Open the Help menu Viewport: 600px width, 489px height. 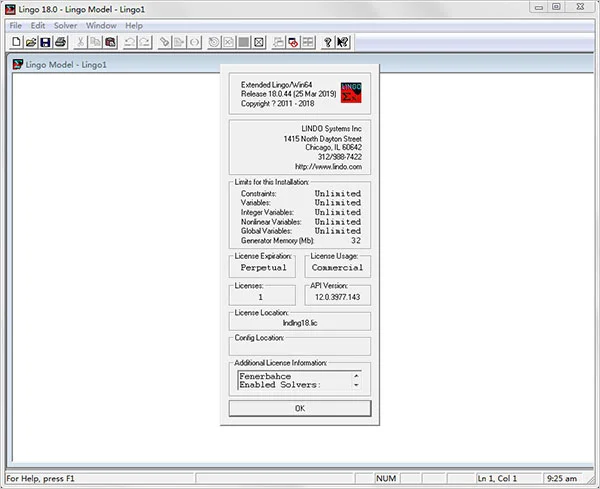[134, 26]
